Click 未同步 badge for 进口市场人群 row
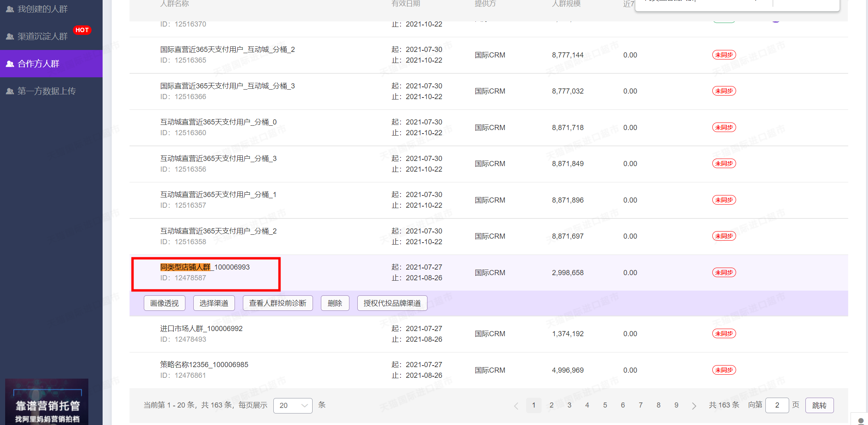 pyautogui.click(x=724, y=334)
